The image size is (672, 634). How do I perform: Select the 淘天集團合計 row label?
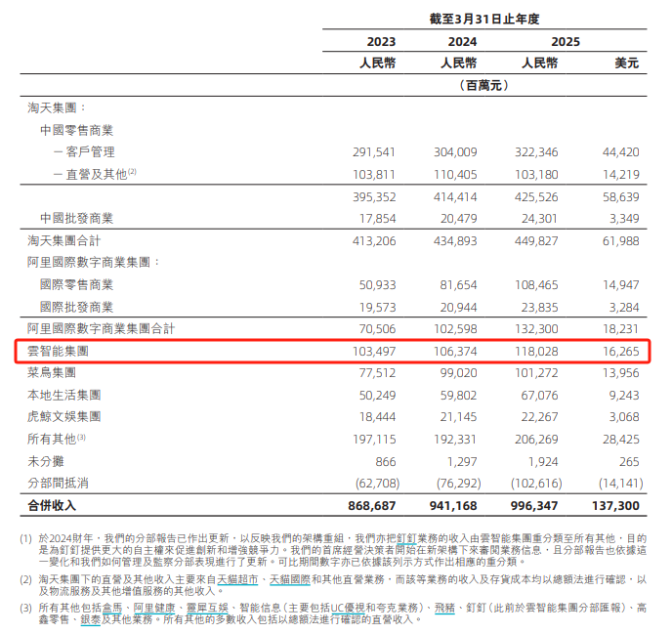64,239
